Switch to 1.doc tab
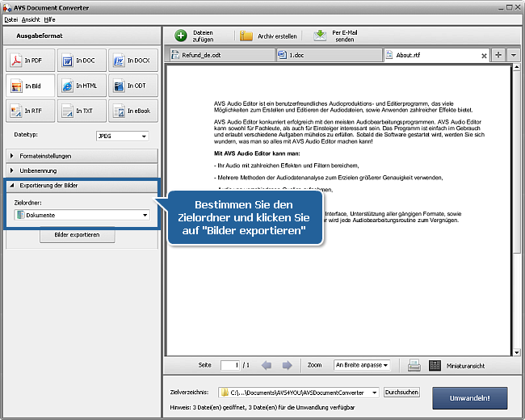The height and width of the screenshot is (420, 525). point(329,55)
